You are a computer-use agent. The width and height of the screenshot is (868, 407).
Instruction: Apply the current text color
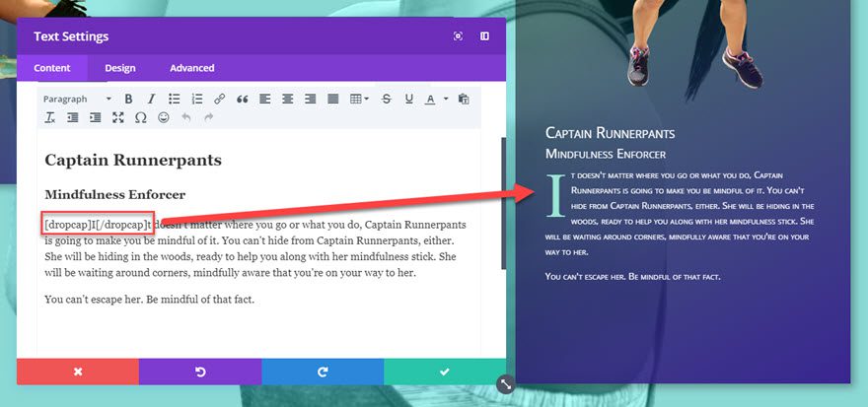pos(430,99)
